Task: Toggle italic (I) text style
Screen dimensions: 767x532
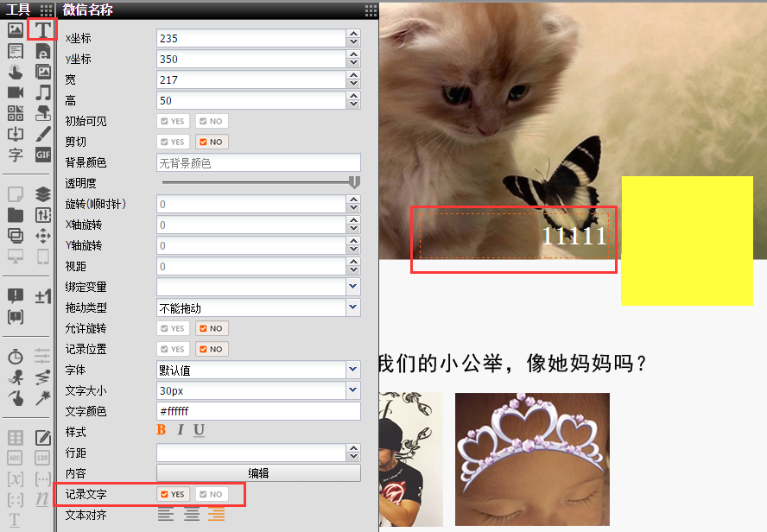Action: point(181,430)
